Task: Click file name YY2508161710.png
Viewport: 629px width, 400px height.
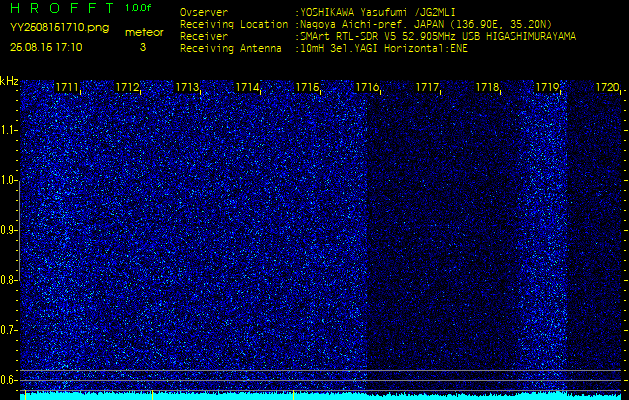Action: point(59,27)
